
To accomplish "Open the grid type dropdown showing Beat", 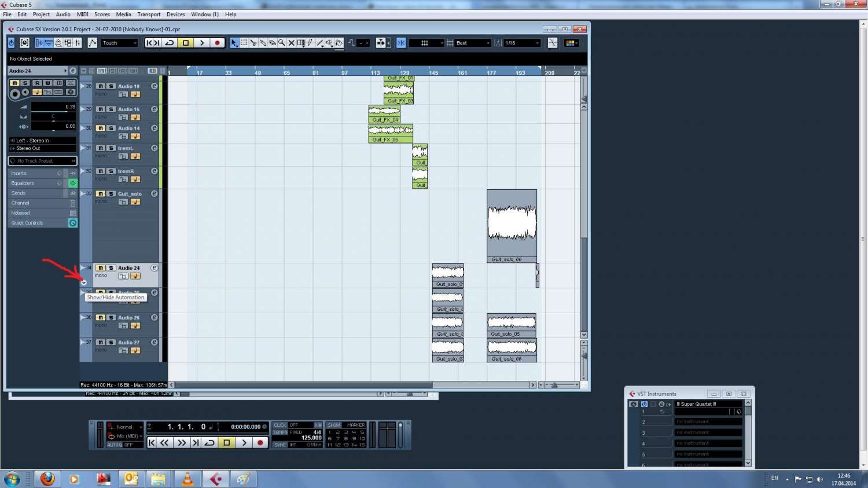I will (473, 43).
